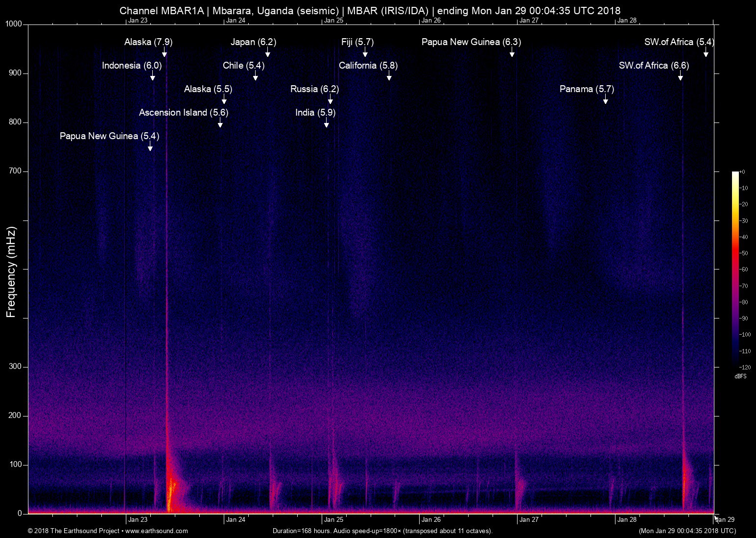756x538 pixels.
Task: Click the arrow below Papua New Guinea (6.3)
Action: (x=512, y=53)
